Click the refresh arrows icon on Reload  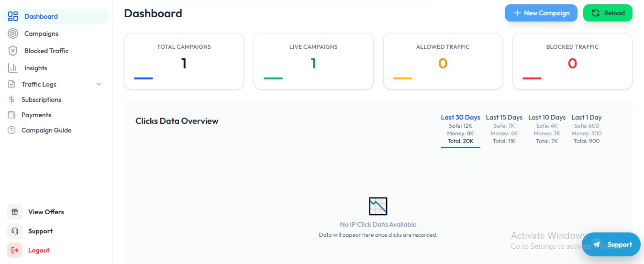pos(596,13)
